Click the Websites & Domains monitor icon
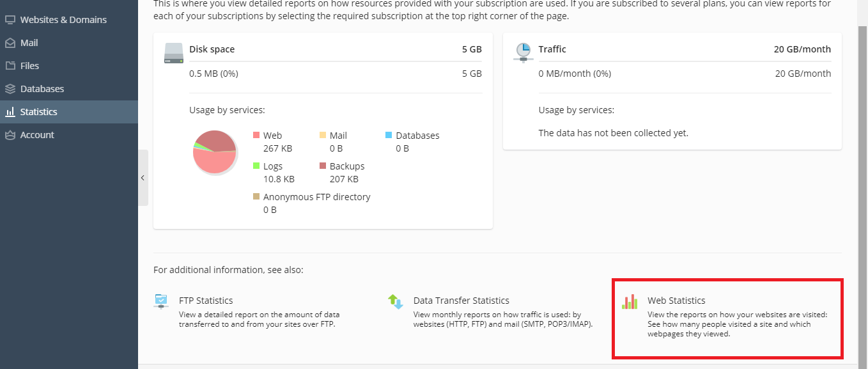This screenshot has width=868, height=369. [10, 20]
